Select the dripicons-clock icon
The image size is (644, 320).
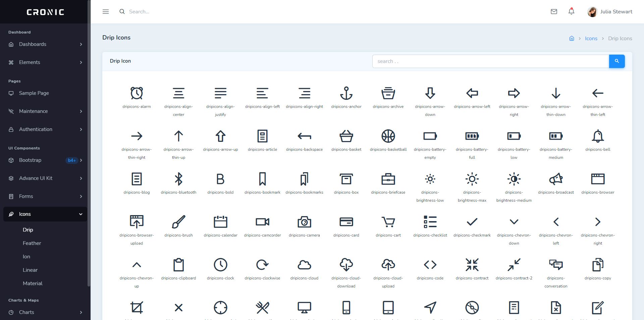tap(220, 265)
